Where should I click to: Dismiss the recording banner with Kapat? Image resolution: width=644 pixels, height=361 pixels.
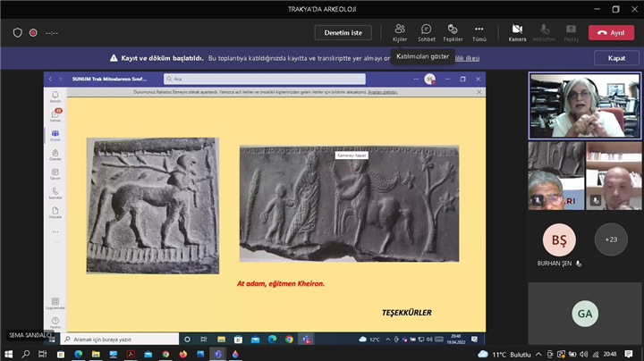(x=616, y=58)
